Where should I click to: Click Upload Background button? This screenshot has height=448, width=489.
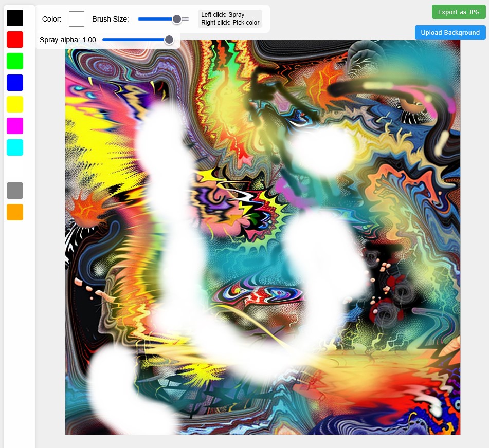point(450,32)
